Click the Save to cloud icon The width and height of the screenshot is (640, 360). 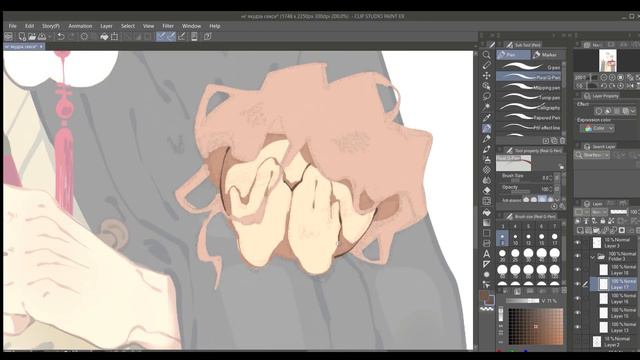click(42, 36)
